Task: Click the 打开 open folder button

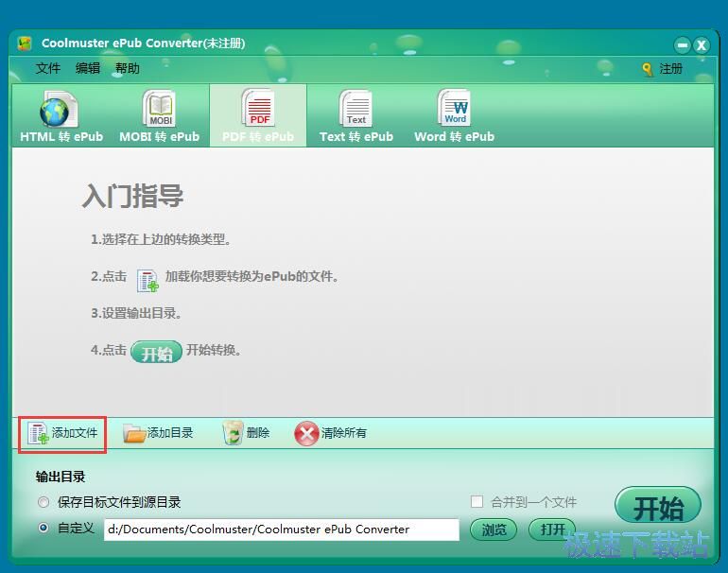Action: click(552, 530)
